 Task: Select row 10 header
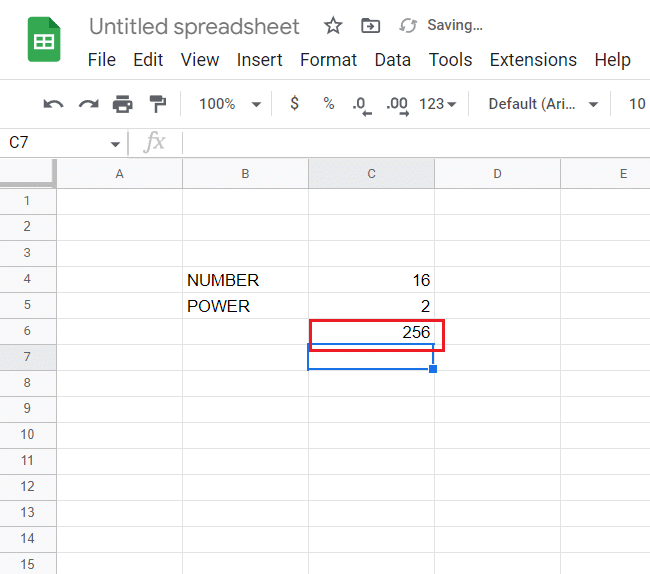[x=27, y=435]
